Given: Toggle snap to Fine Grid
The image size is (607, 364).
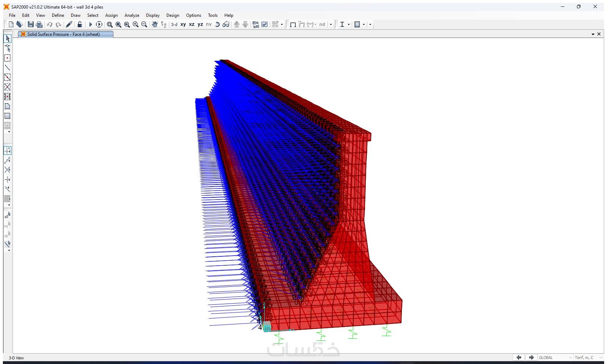Looking at the screenshot, I should (x=8, y=199).
